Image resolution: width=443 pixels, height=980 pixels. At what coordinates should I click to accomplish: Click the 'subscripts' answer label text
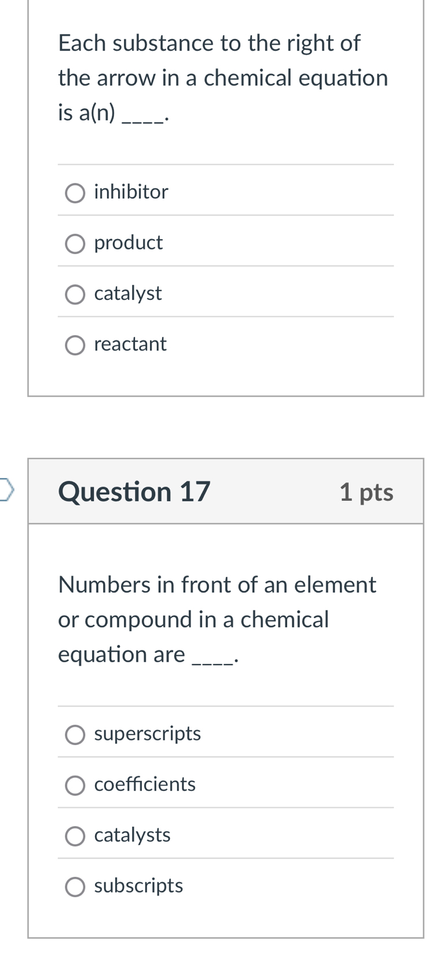click(x=138, y=886)
